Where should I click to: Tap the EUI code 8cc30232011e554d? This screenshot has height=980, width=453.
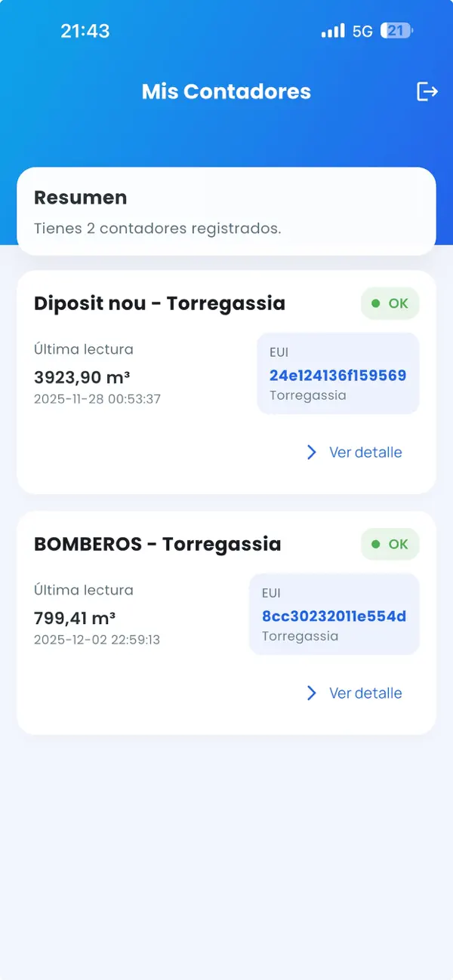click(334, 616)
